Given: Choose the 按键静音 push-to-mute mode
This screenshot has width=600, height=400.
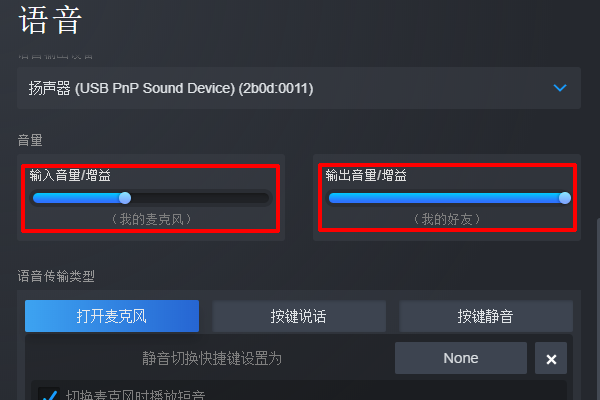Looking at the screenshot, I should [485, 316].
